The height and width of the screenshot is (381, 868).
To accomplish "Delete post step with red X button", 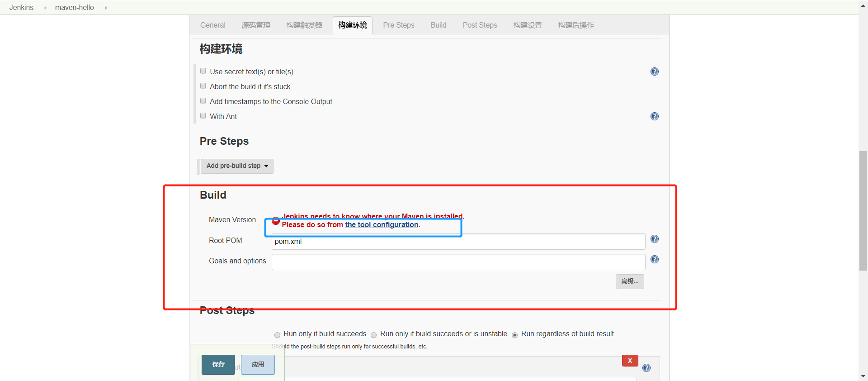I will tap(630, 361).
